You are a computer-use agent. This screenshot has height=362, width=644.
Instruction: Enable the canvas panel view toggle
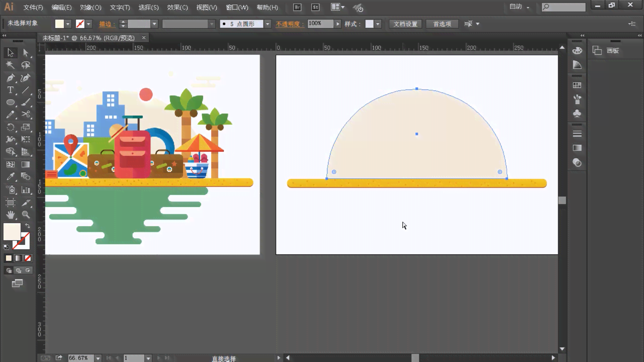tap(598, 50)
